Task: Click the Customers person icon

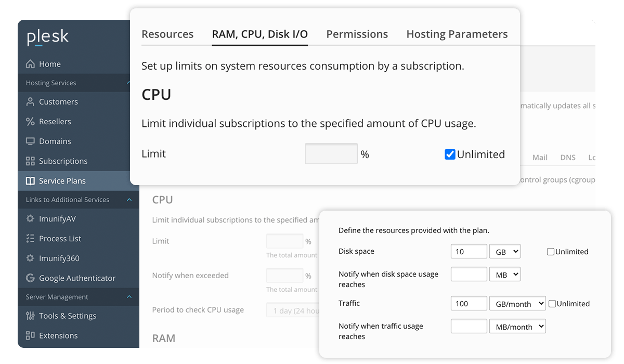Action: (30, 102)
